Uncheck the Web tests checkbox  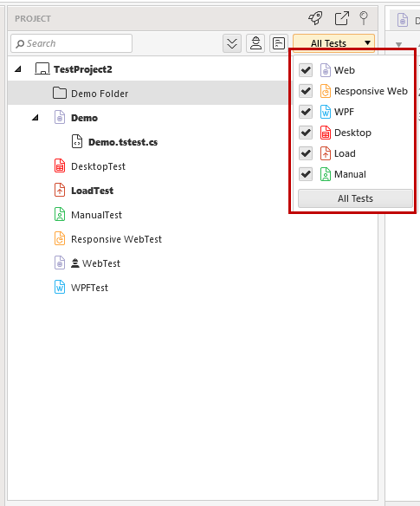coord(306,70)
